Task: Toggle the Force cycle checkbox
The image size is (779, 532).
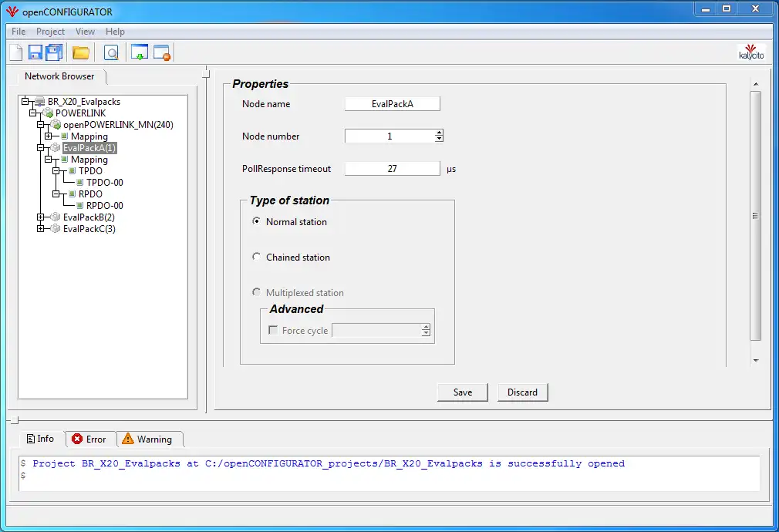Action: tap(273, 330)
